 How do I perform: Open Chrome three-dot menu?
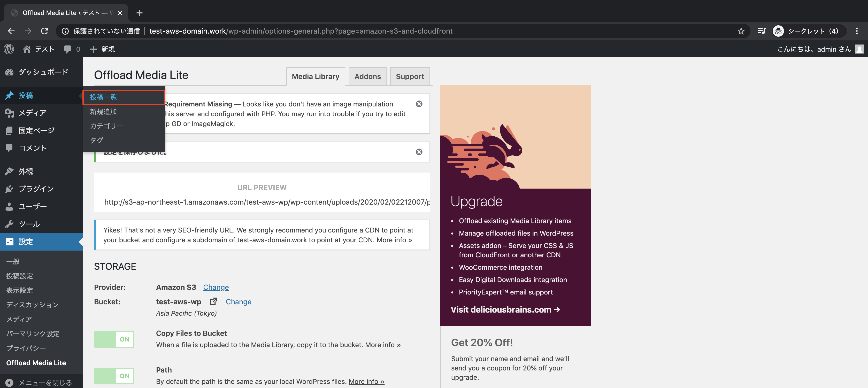click(x=857, y=31)
